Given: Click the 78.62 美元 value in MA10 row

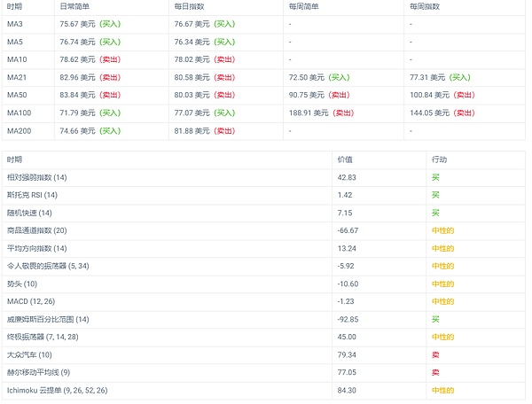Looking at the screenshot, I should (78, 59).
